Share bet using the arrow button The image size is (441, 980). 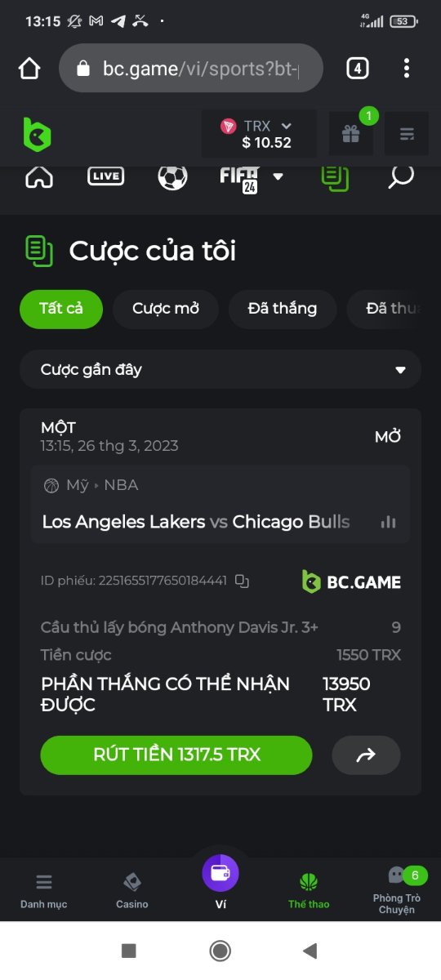(x=366, y=755)
